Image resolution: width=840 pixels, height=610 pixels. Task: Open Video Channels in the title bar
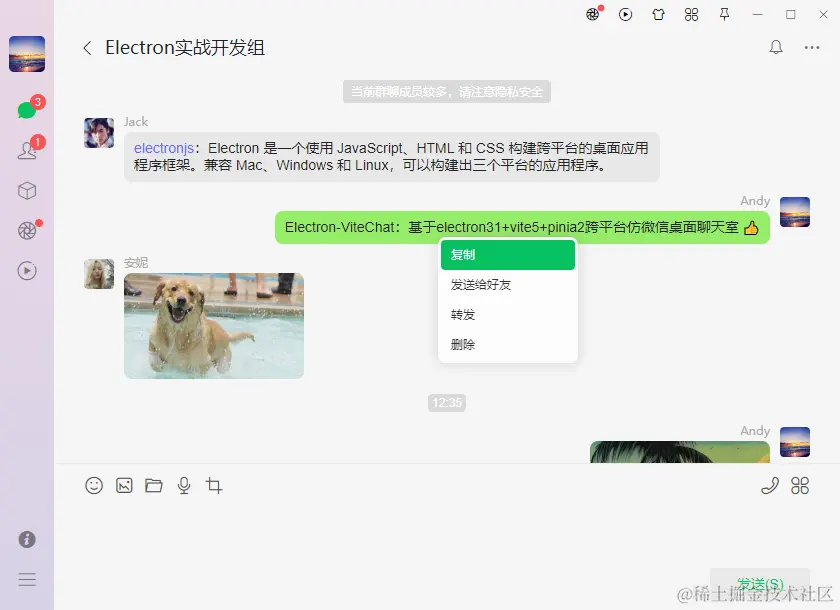coord(626,14)
